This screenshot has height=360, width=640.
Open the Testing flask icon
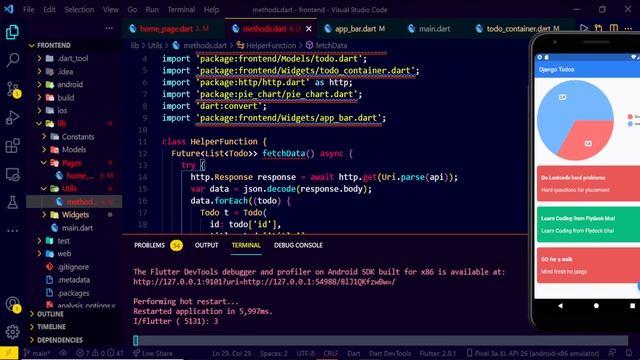12,202
